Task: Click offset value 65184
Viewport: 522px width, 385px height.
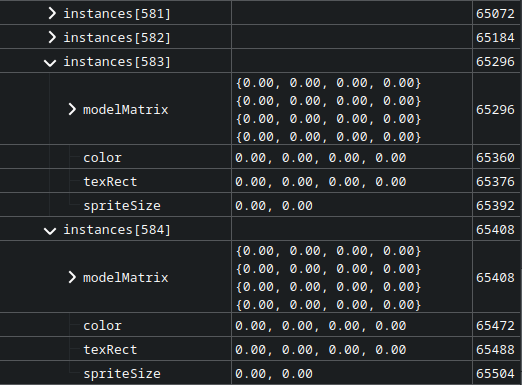Action: click(495, 38)
